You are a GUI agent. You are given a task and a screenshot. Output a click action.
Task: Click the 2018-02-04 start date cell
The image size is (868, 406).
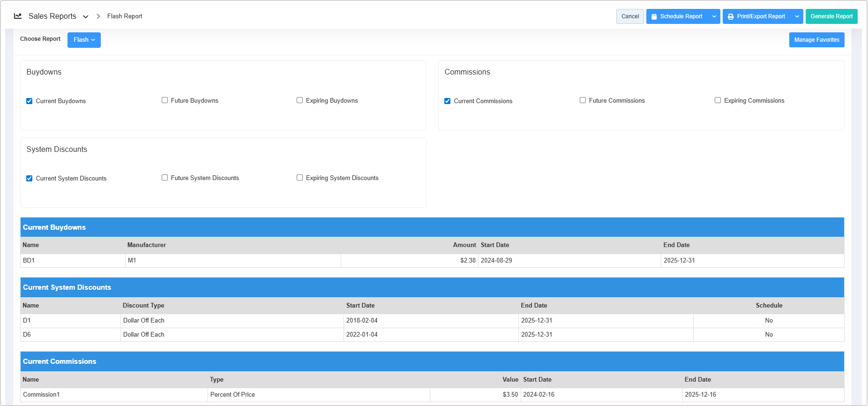click(431, 321)
